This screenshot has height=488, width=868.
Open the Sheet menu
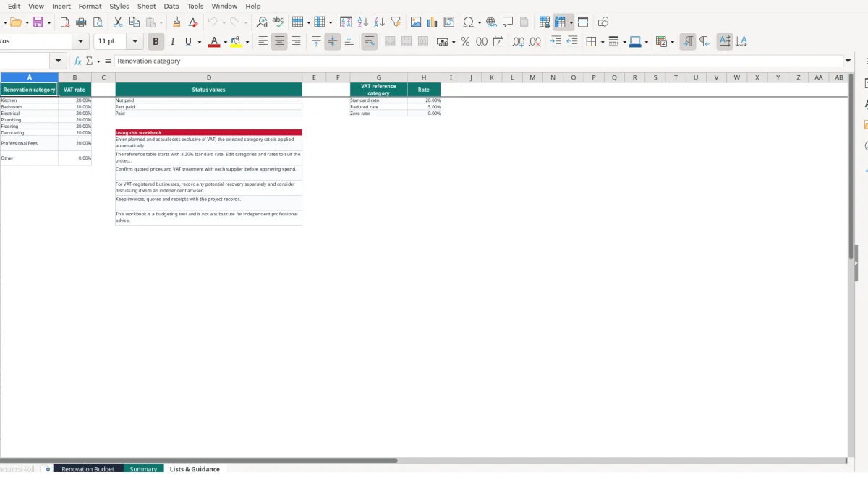click(x=147, y=6)
